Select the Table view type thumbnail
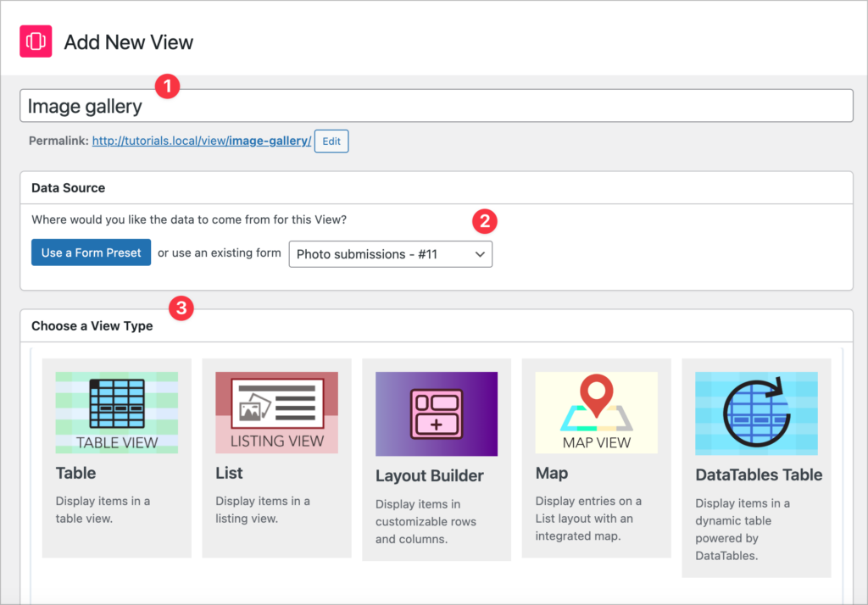The height and width of the screenshot is (605, 868). (117, 413)
